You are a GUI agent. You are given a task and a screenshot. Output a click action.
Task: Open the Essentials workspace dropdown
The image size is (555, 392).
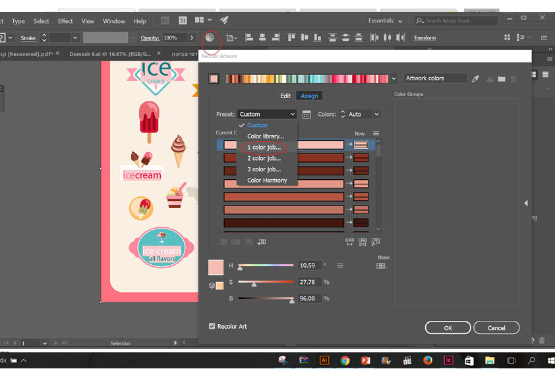(x=384, y=21)
